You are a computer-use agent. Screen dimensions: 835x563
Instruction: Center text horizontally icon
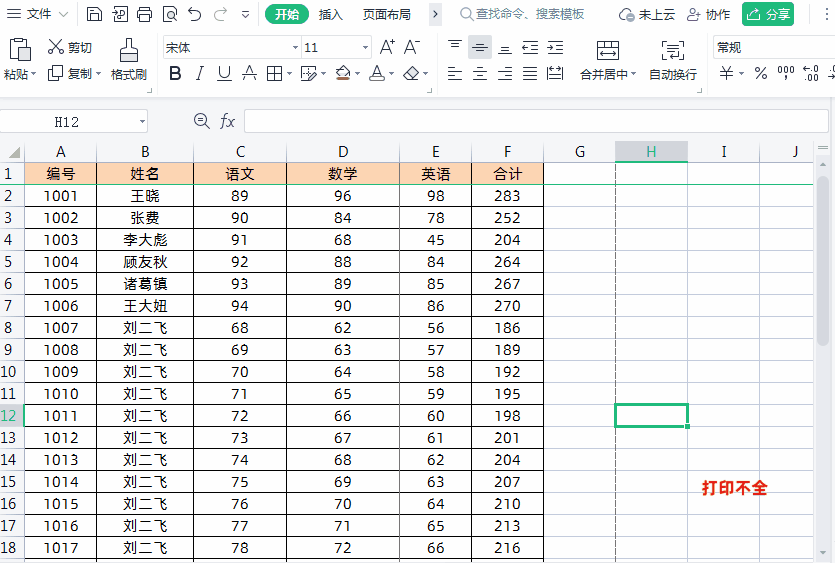pos(480,74)
